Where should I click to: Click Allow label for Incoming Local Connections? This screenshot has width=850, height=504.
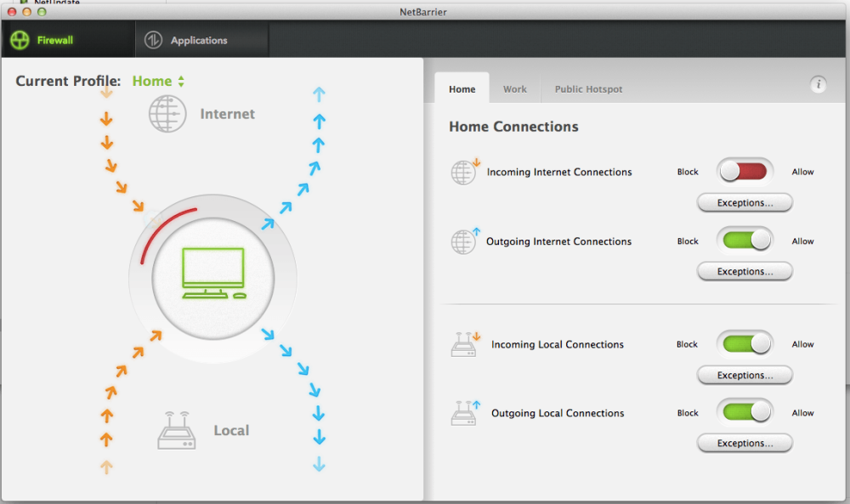[x=802, y=344]
